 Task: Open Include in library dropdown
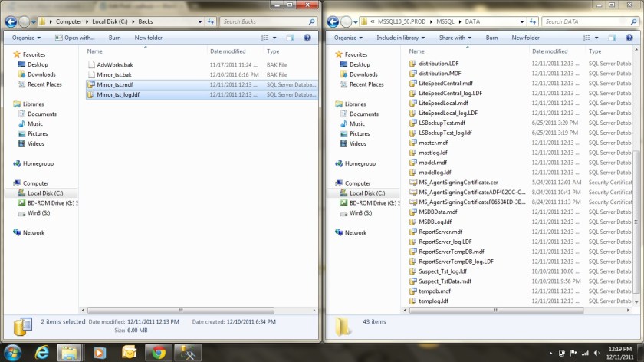tap(399, 37)
